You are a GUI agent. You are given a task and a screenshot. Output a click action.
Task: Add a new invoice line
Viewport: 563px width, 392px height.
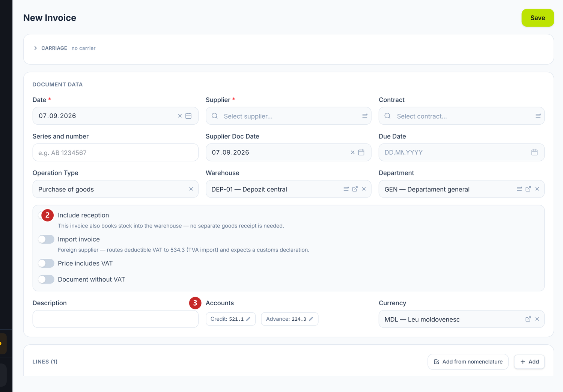pos(529,362)
